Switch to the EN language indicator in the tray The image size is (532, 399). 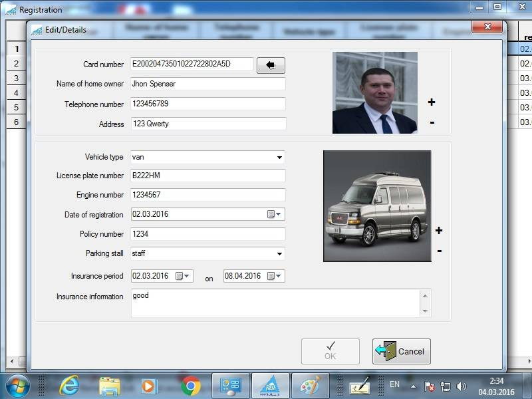(x=394, y=384)
